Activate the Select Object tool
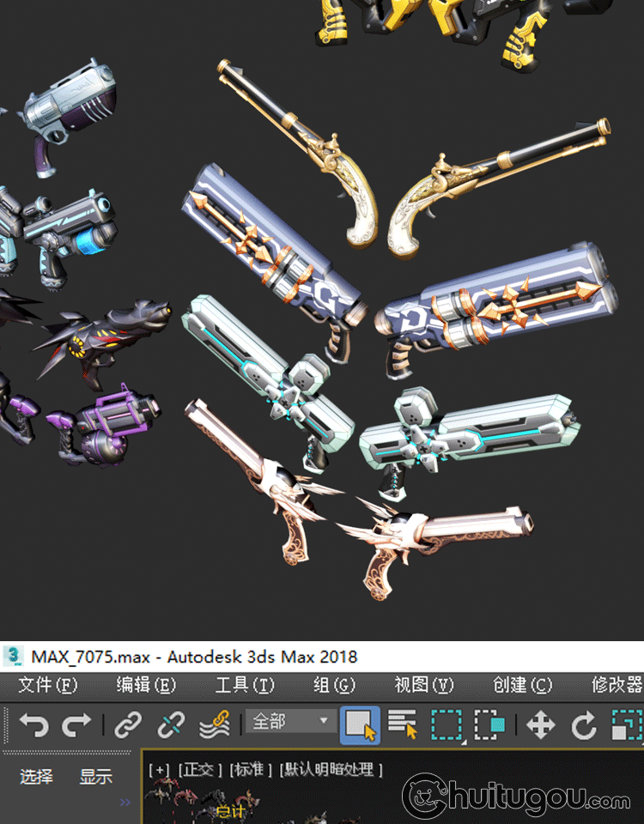The image size is (644, 824). click(360, 724)
